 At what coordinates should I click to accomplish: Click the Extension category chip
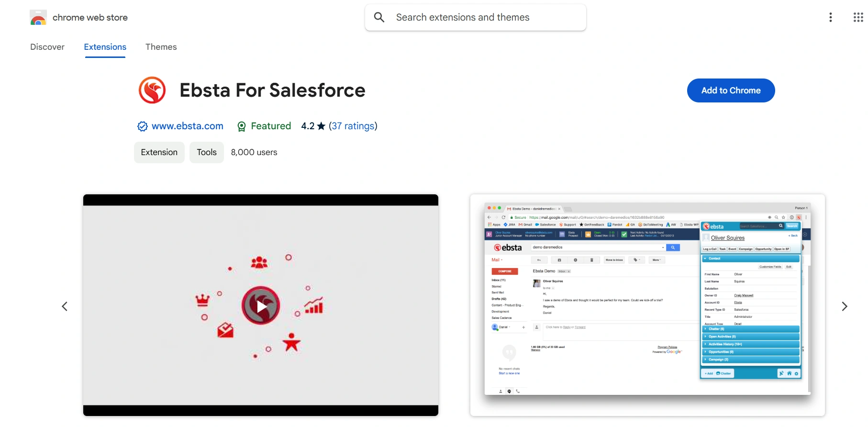(159, 152)
